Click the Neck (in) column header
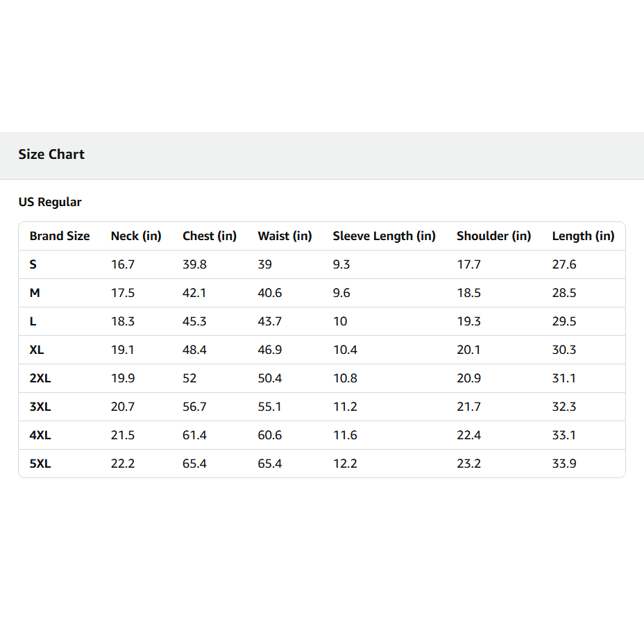Screen dimensions: 644x644 point(136,236)
